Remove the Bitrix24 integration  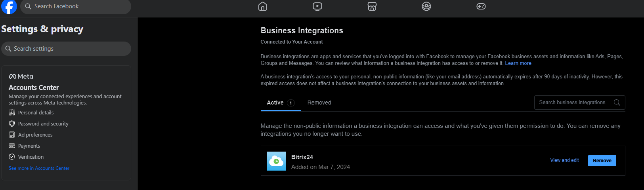[x=602, y=161]
